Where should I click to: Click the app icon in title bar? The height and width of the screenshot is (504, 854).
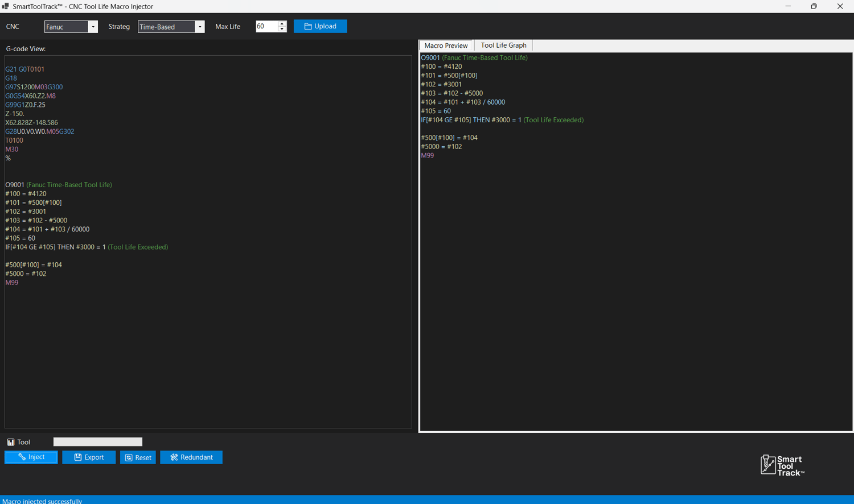pyautogui.click(x=6, y=6)
